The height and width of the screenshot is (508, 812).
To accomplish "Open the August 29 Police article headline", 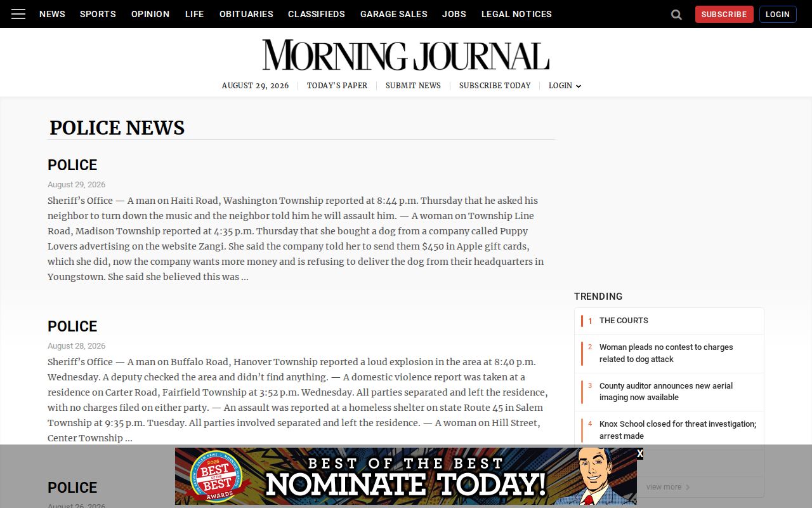I will (x=72, y=165).
